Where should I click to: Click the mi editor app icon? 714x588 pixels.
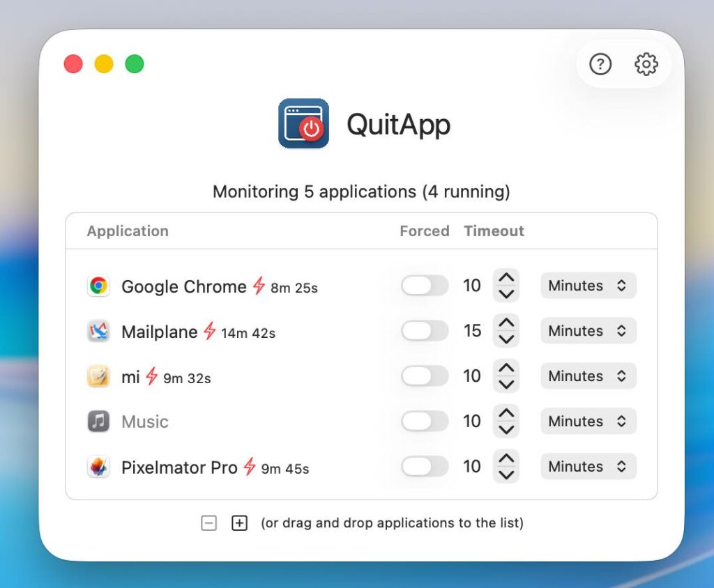click(x=98, y=377)
